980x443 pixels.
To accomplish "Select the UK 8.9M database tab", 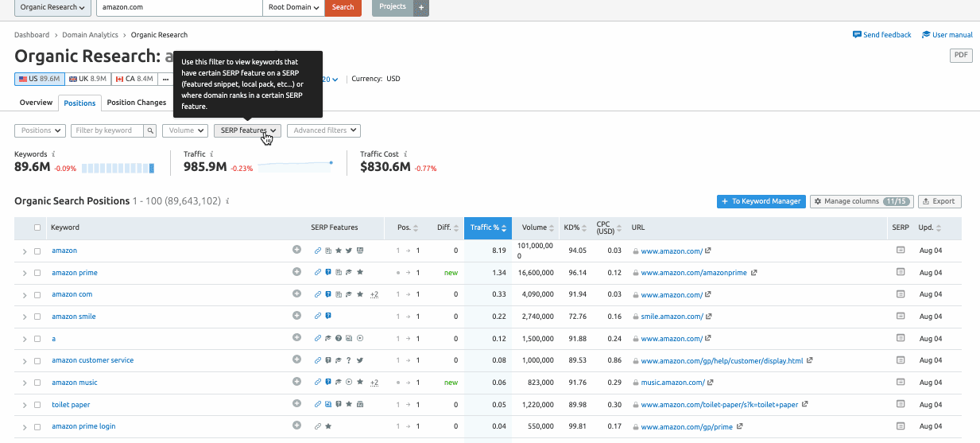I will coord(87,79).
